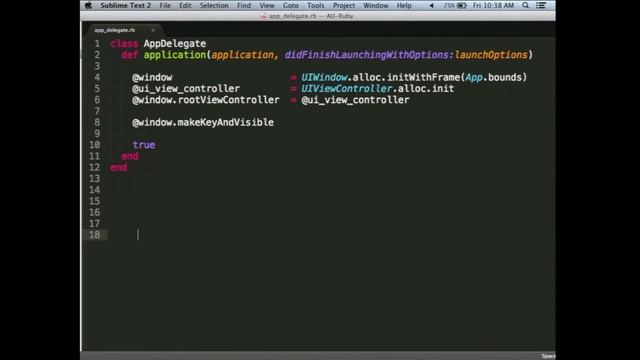
Task: Open the Project menu
Action: point(344,5)
